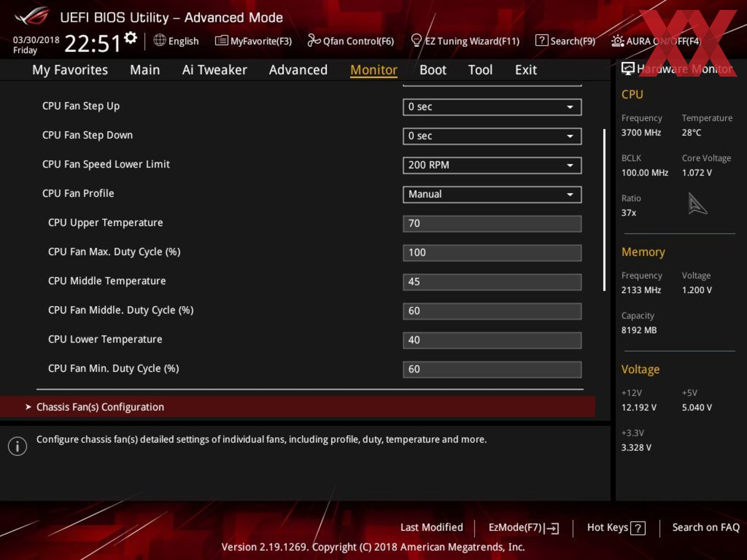Open Search(F9)
747x560 pixels.
coord(565,41)
